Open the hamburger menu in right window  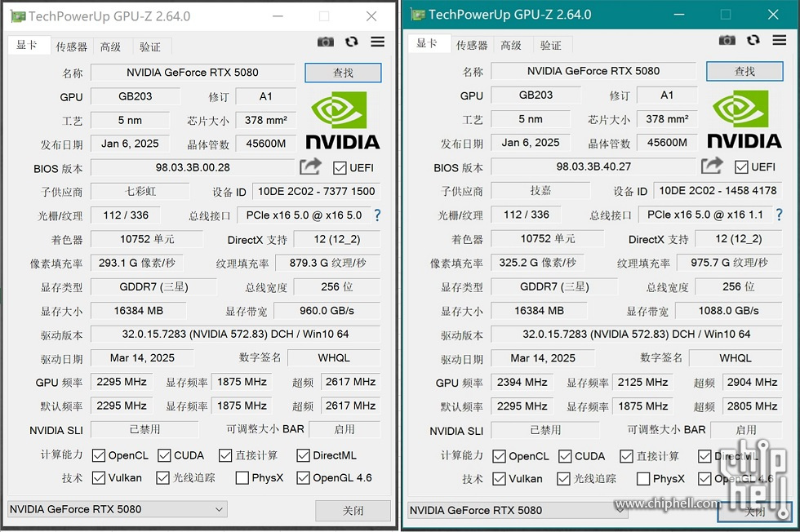point(779,40)
